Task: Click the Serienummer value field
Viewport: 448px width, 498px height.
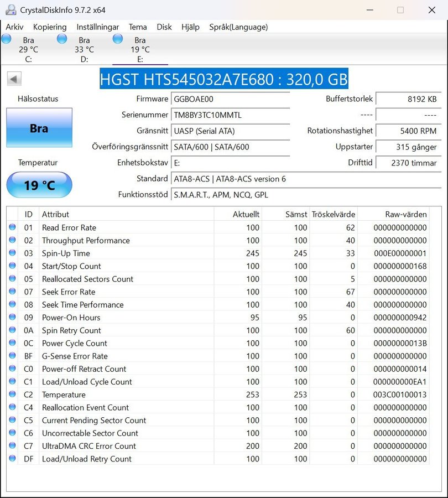Action: (x=230, y=115)
